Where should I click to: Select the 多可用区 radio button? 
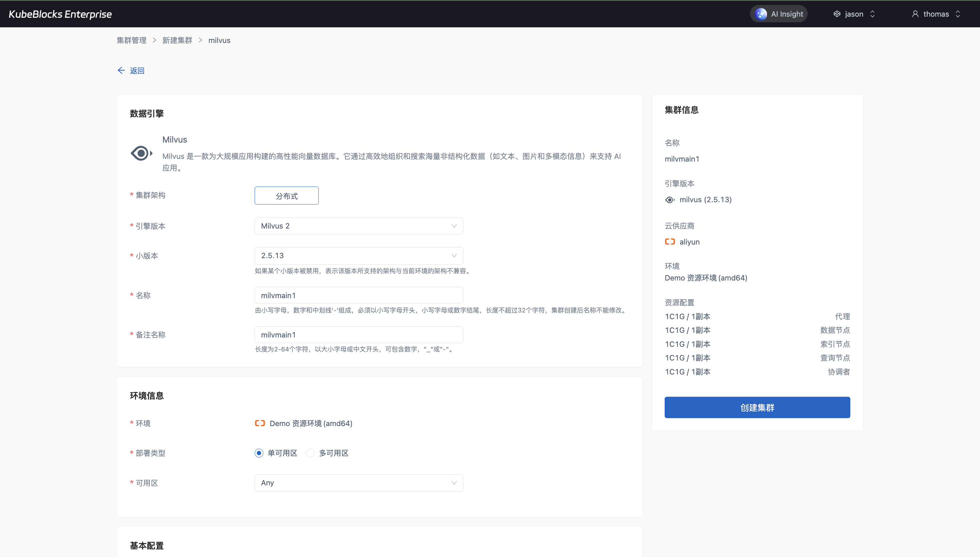[310, 453]
